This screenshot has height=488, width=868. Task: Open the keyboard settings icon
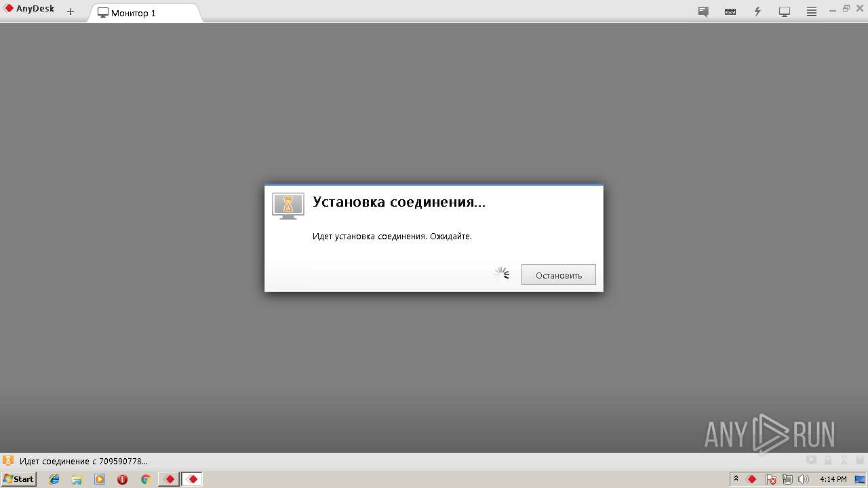click(730, 12)
